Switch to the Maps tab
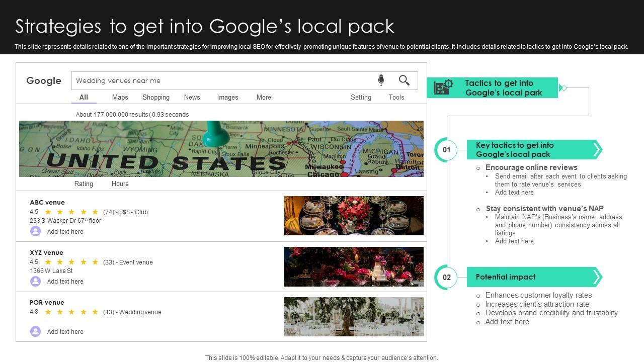Image resolution: width=644 pixels, height=362 pixels. pos(120,98)
